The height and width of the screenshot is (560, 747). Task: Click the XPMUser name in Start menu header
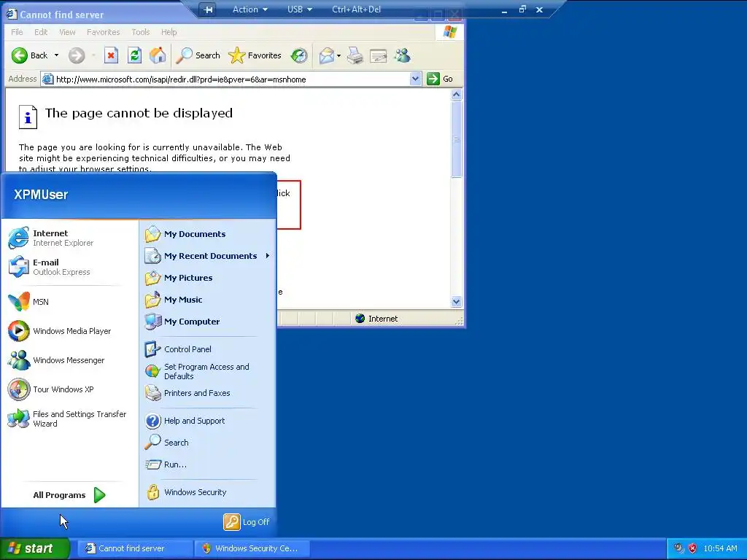pyautogui.click(x=41, y=194)
